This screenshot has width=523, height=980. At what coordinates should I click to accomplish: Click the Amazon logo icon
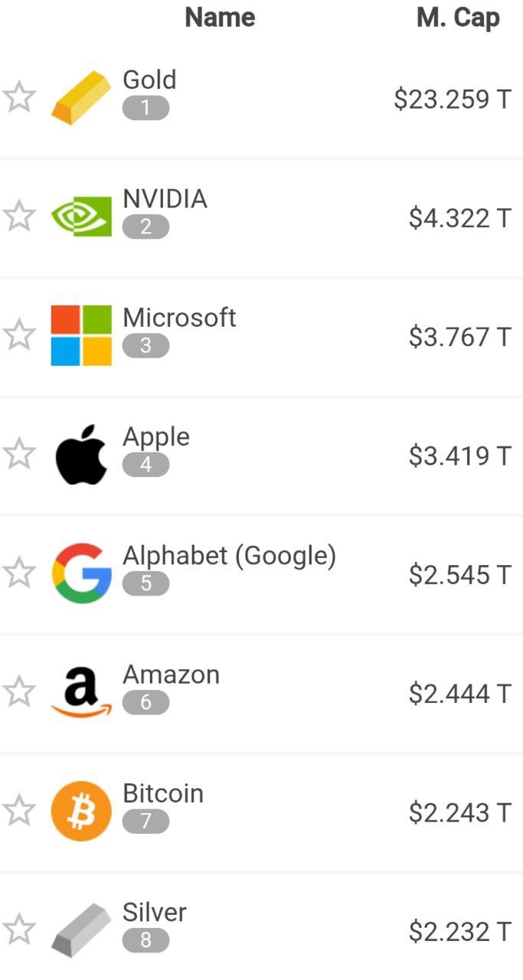[81, 692]
